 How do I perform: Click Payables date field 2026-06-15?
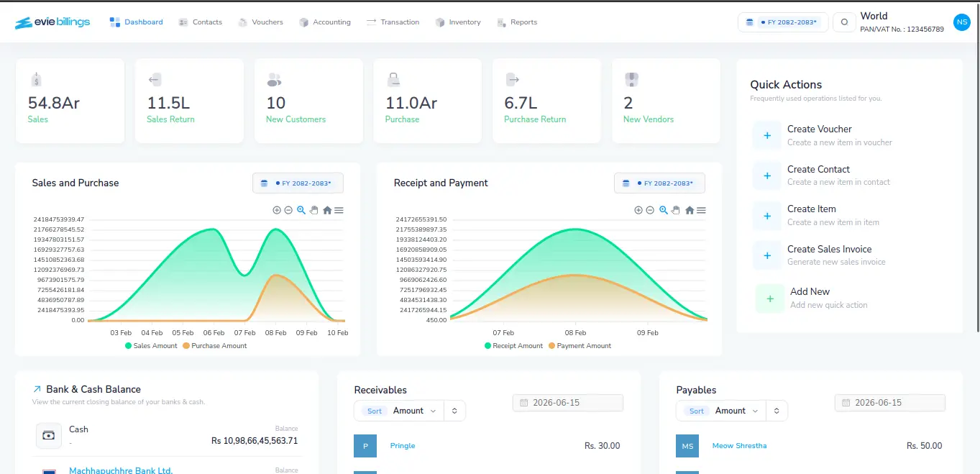[x=890, y=403]
